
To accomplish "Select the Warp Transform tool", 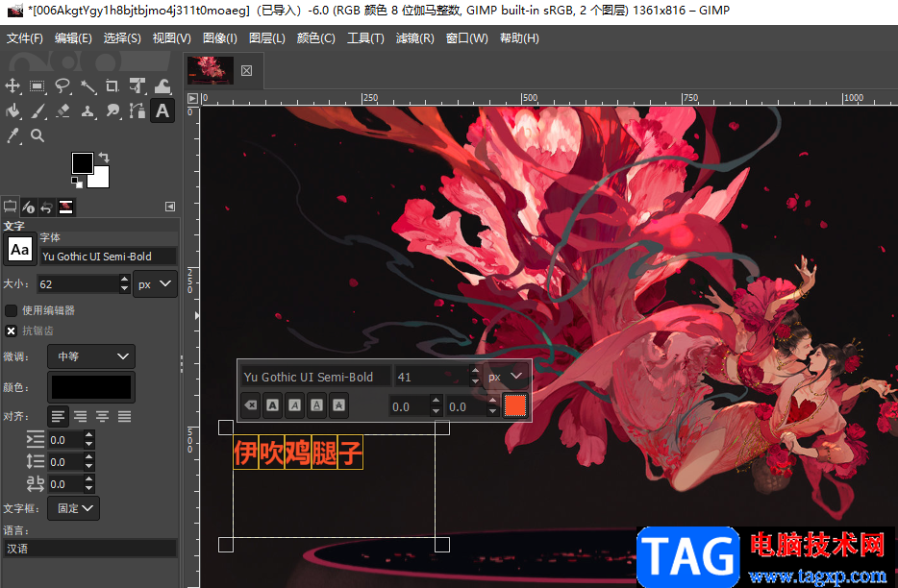I will coord(162,86).
